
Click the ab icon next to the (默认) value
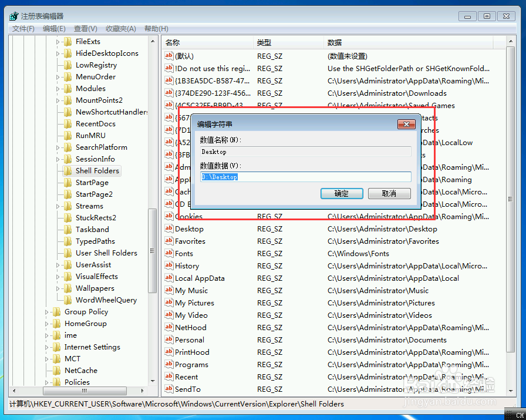pos(169,56)
